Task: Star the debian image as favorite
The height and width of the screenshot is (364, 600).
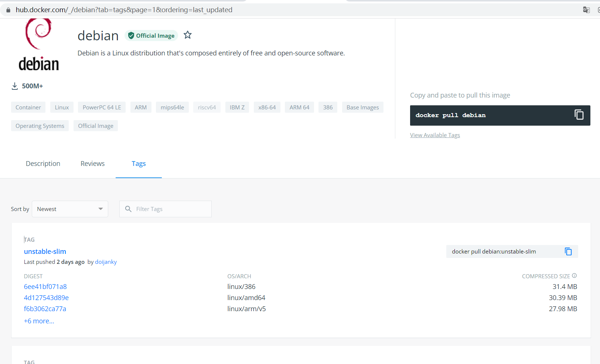Action: (x=188, y=35)
